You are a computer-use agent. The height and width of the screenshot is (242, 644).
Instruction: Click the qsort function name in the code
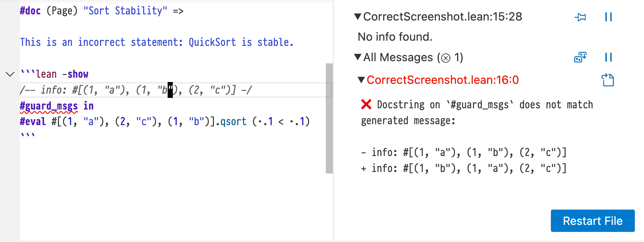click(x=233, y=122)
